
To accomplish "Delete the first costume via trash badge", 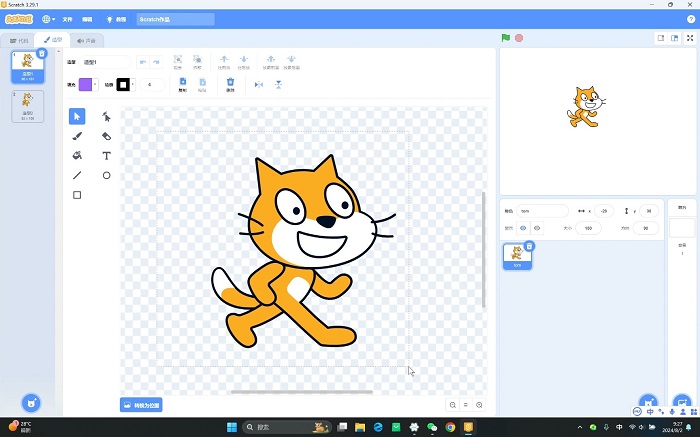I will [42, 54].
